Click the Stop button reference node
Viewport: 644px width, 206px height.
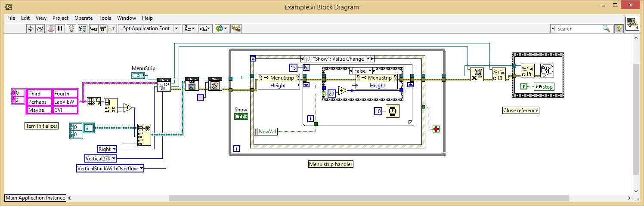pos(544,86)
